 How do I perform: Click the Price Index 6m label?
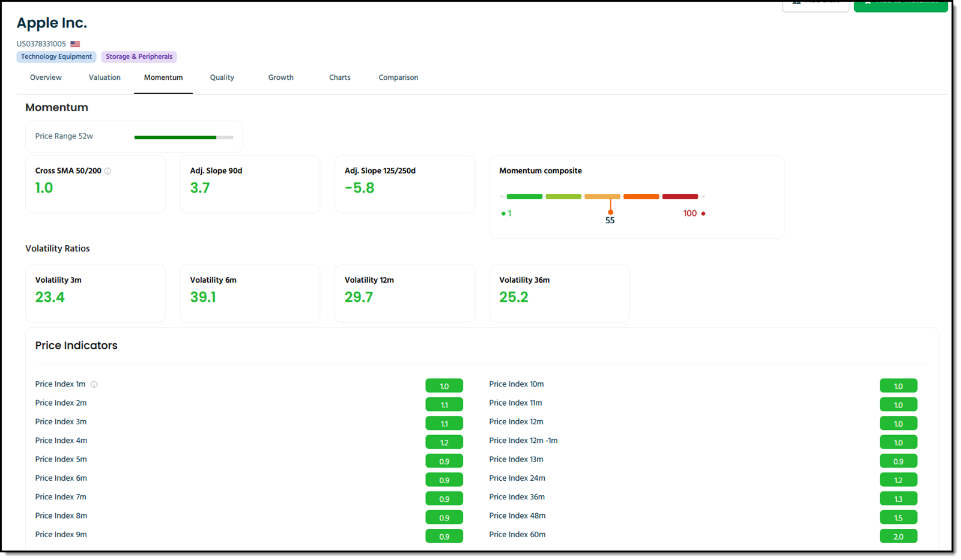coord(61,478)
